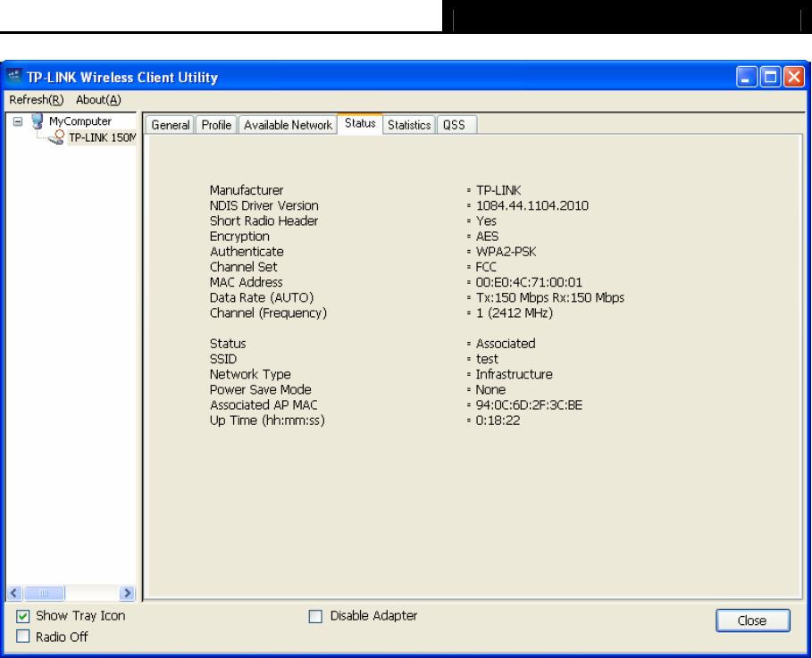This screenshot has width=812, height=658.
Task: Switch to the Profile tab
Action: [216, 125]
